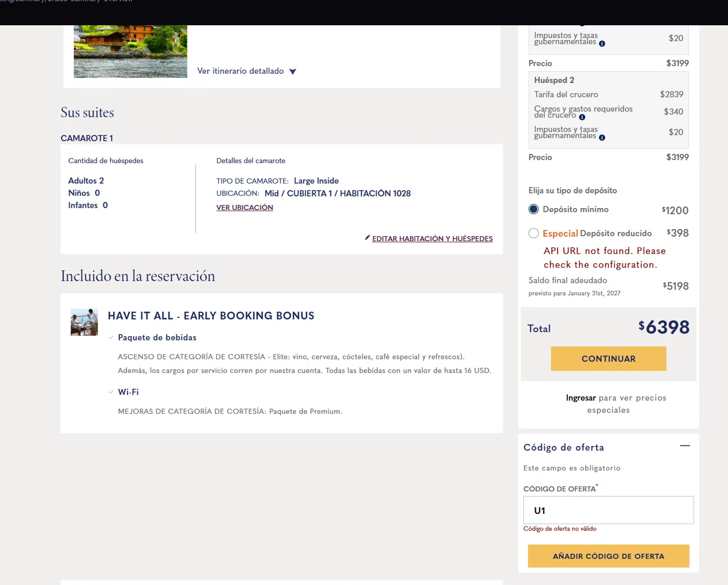This screenshot has height=585, width=728.
Task: Focus the Código de oferta input field
Action: (x=608, y=510)
